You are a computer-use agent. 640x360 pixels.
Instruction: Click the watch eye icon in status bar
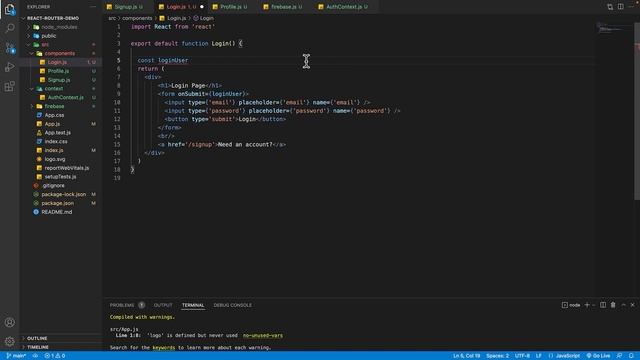pos(36,356)
